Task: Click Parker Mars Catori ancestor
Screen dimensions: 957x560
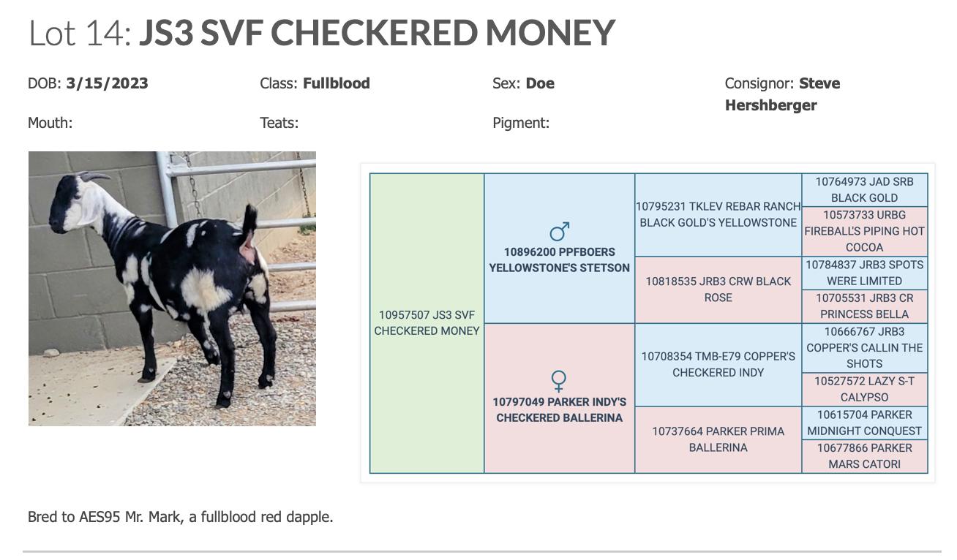Action: [864, 456]
